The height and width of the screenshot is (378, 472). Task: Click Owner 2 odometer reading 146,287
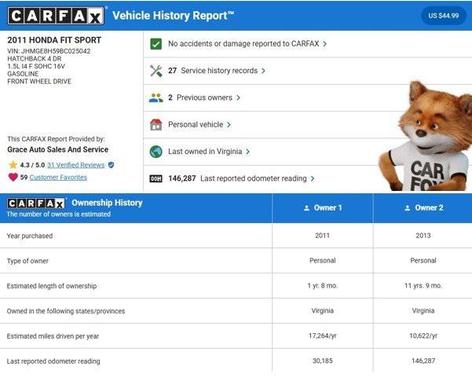423,361
